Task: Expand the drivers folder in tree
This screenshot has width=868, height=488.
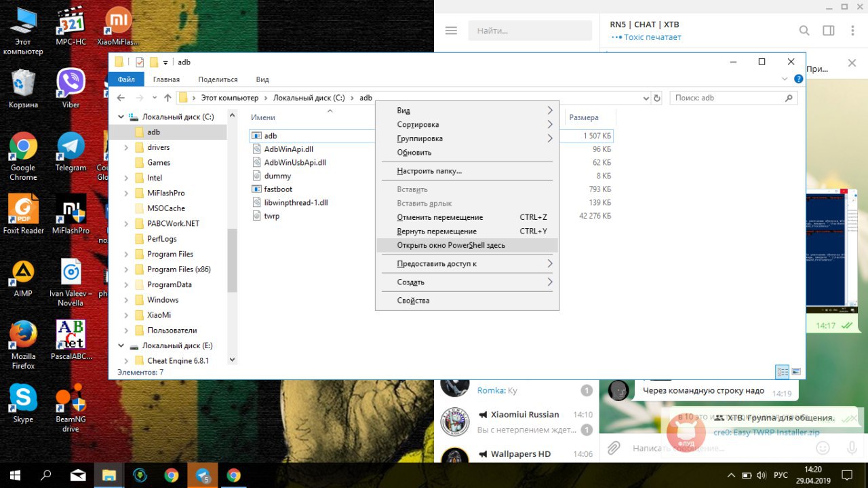Action: coord(126,147)
